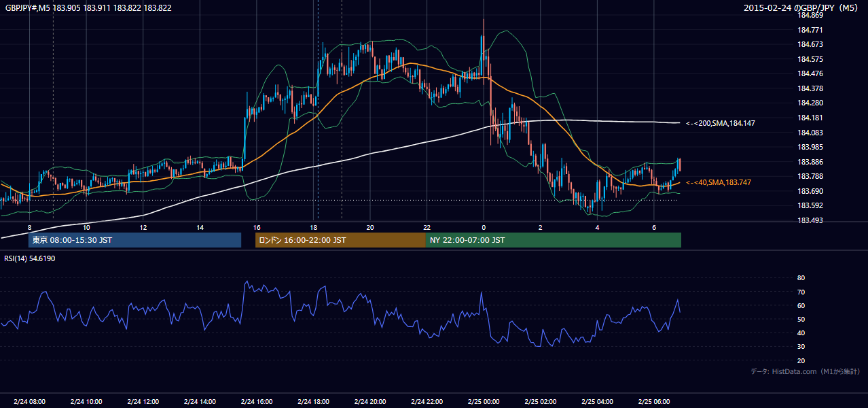Click the 2/24 18:00 time label
Screen dimensions: 868x408
pyautogui.click(x=313, y=401)
